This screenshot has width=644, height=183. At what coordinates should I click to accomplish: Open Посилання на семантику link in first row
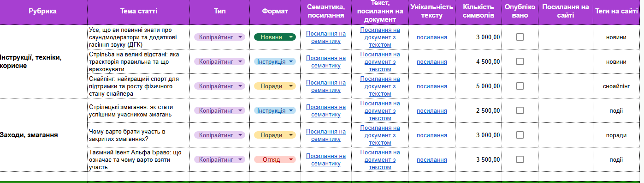pyautogui.click(x=325, y=37)
